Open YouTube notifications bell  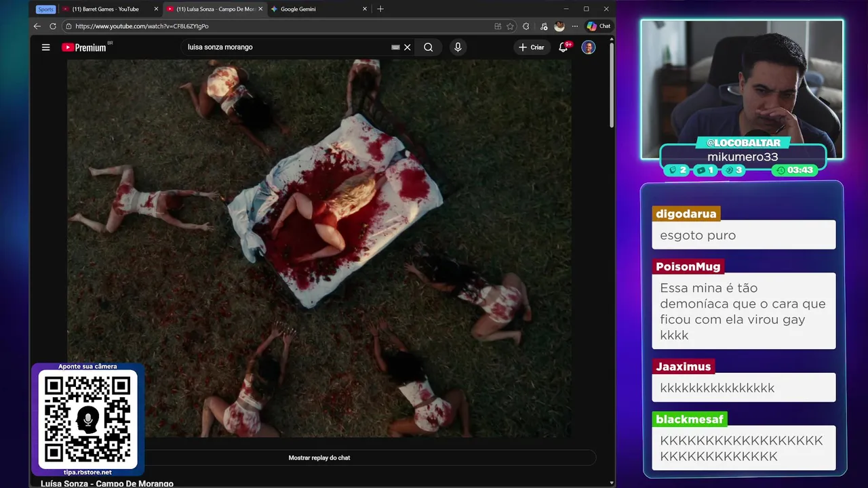564,47
